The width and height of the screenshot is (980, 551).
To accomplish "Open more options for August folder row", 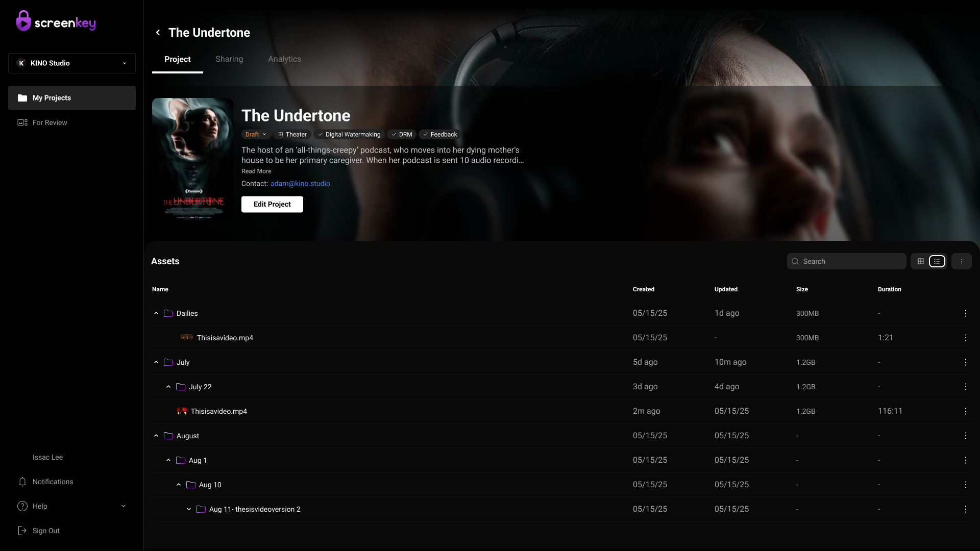I will click(x=965, y=436).
